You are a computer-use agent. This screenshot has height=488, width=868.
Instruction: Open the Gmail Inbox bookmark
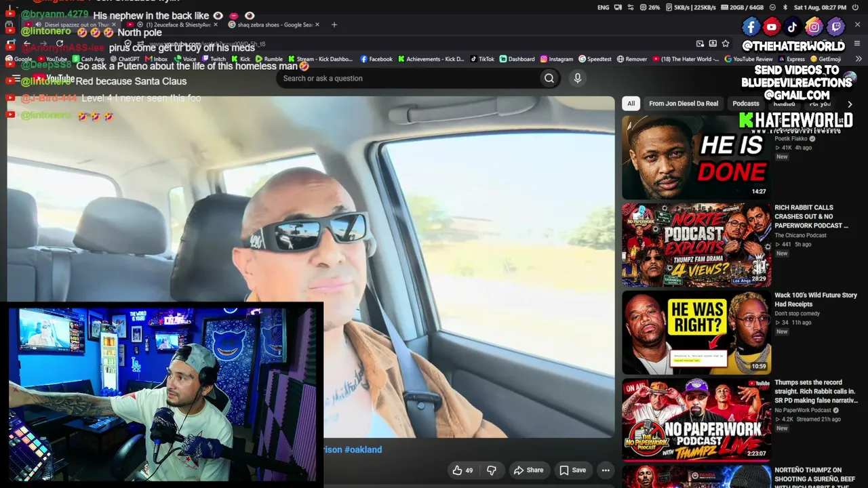coord(155,59)
